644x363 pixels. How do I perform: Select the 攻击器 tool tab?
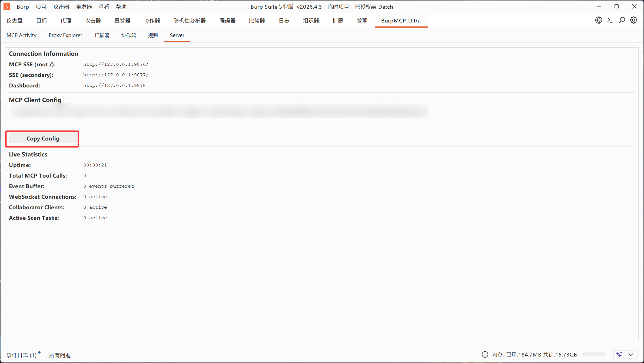coord(93,21)
